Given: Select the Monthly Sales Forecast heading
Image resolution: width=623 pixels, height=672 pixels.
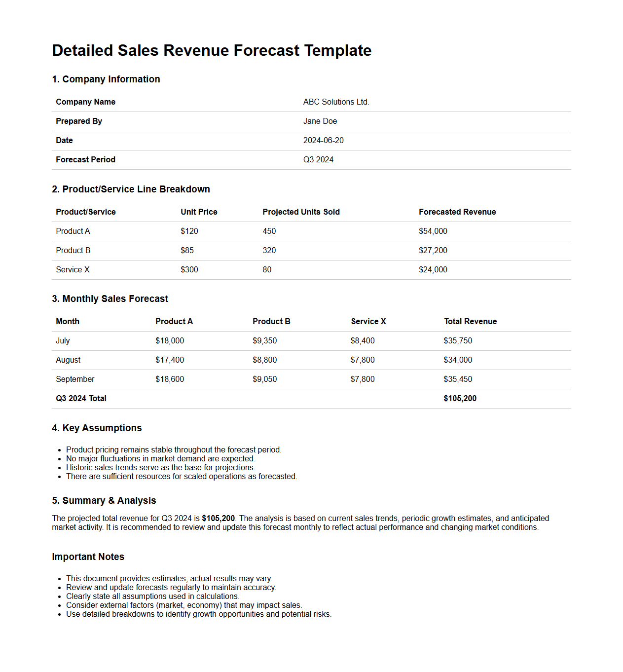Looking at the screenshot, I should tap(110, 299).
